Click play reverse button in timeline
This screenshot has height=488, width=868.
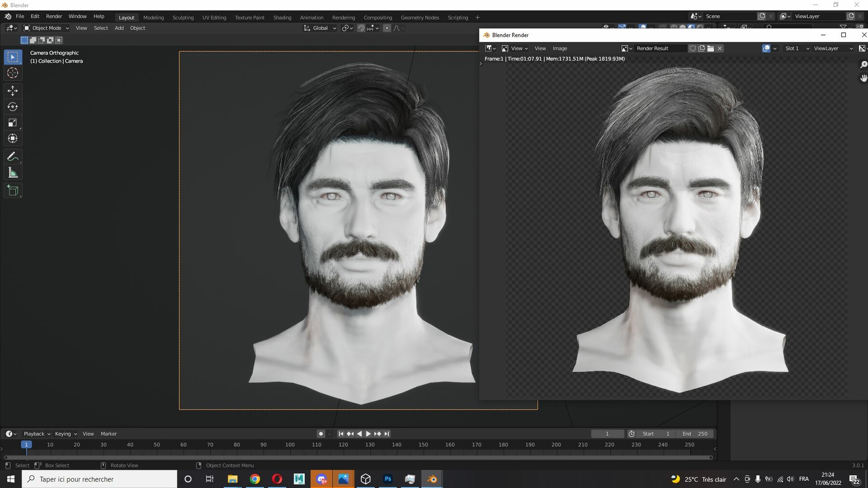point(359,434)
